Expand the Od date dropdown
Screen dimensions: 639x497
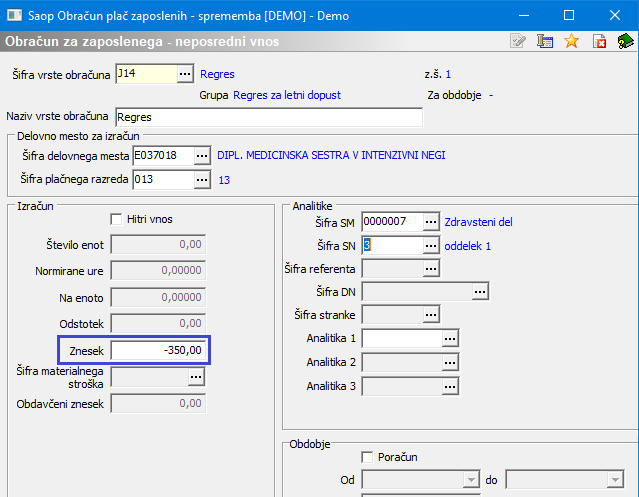[x=471, y=479]
